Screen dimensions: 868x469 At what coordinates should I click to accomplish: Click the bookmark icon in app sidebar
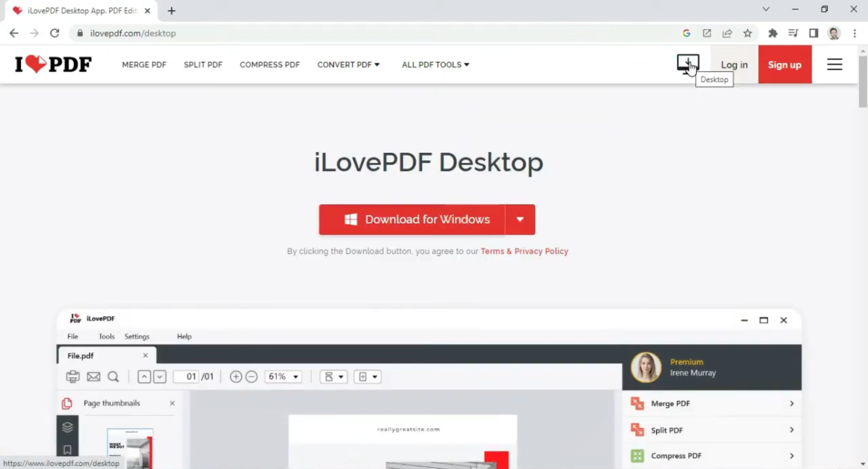[x=67, y=450]
